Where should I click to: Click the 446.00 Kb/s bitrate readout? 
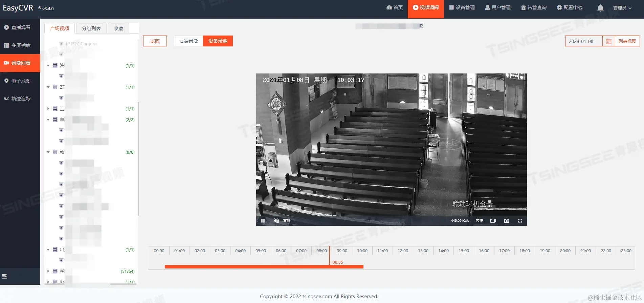point(460,221)
